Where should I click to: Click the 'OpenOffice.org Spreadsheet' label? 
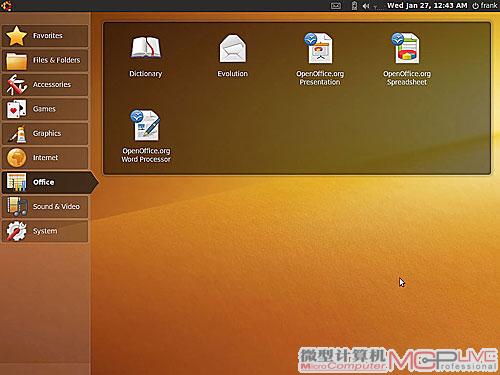click(407, 78)
